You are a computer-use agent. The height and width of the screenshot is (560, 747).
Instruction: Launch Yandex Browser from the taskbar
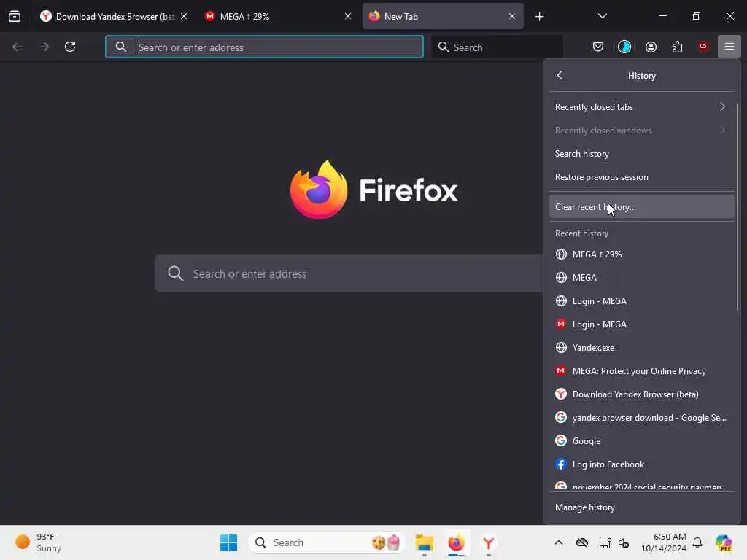point(488,542)
